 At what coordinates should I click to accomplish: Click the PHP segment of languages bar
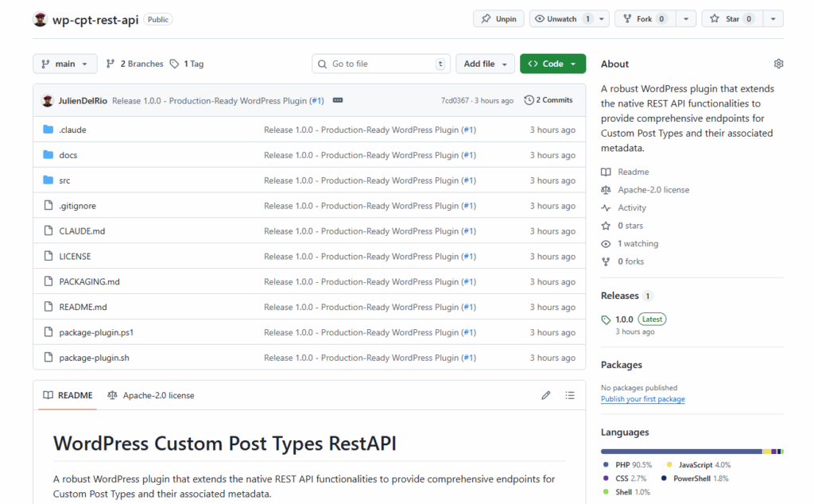680,452
